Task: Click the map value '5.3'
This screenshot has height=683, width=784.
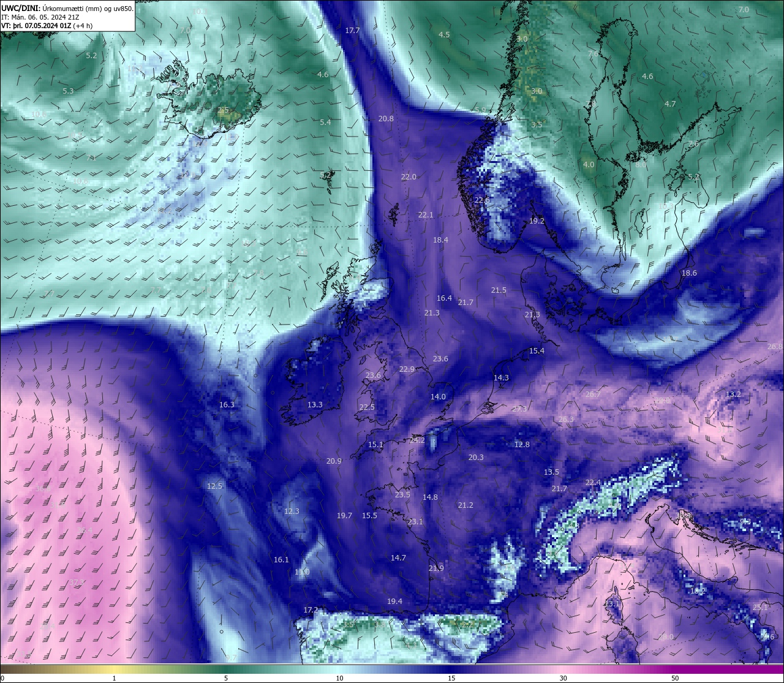Action: pos(68,91)
